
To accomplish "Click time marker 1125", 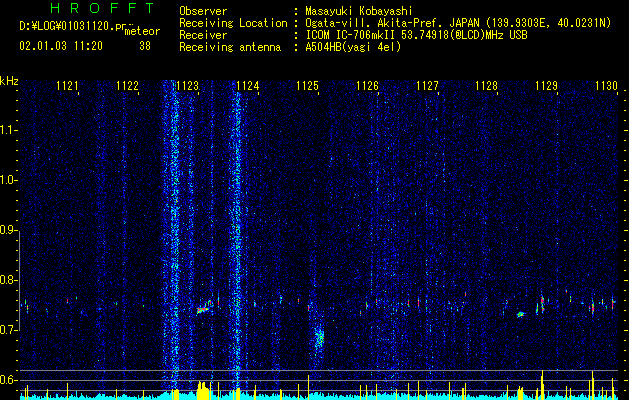I will pyautogui.click(x=307, y=85).
